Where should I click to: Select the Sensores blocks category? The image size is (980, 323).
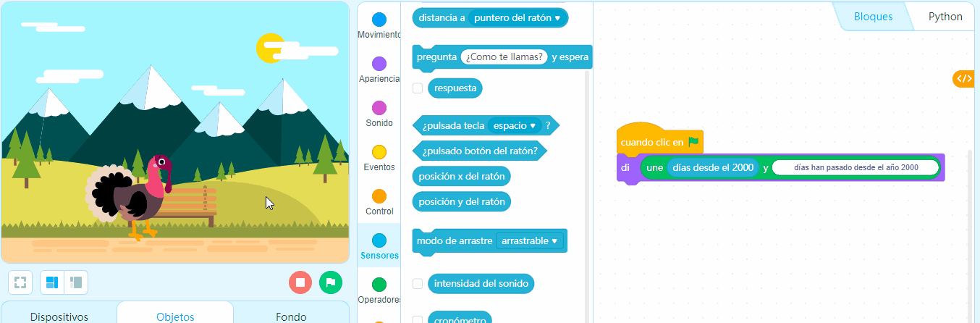click(x=379, y=246)
